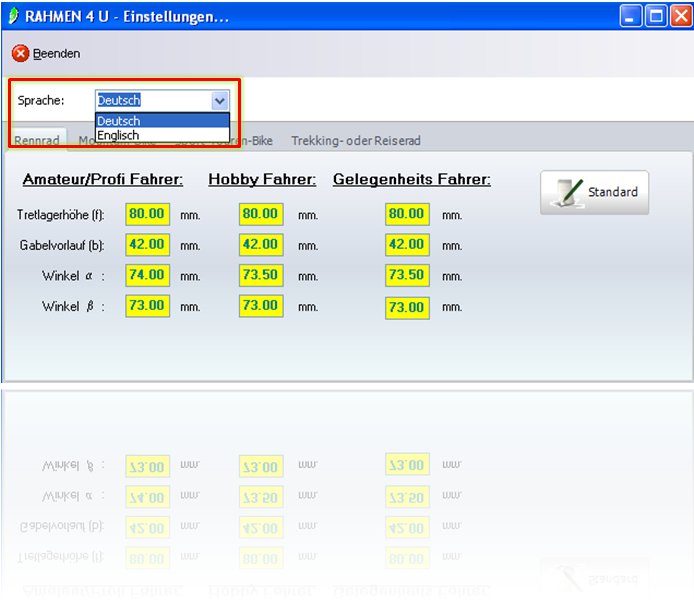Image resolution: width=694 pixels, height=603 pixels.
Task: Select Hobby Fahrer Winkel α field
Action: coord(261,275)
